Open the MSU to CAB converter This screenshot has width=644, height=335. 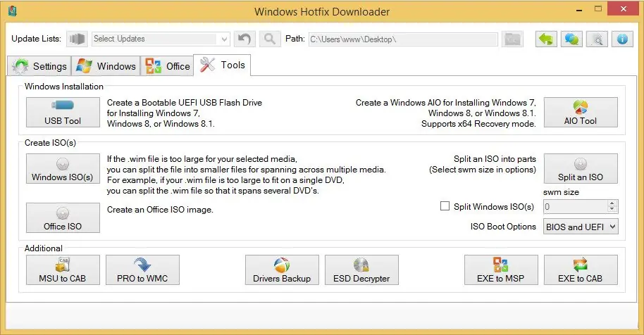pyautogui.click(x=63, y=270)
